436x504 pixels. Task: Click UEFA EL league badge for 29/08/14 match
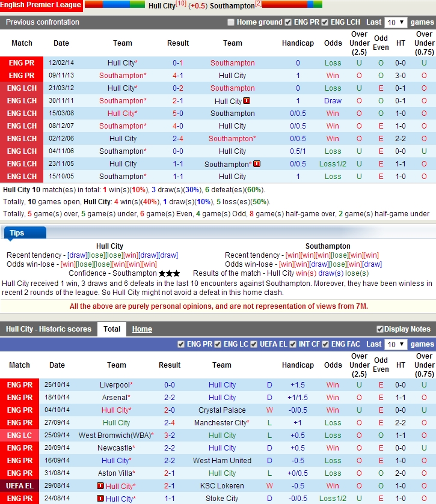pyautogui.click(x=19, y=486)
